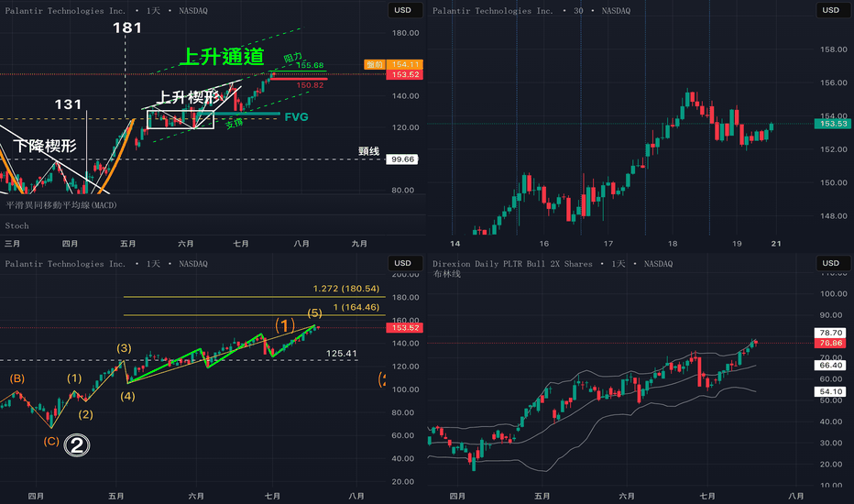854x504 pixels.
Task: Select the large orange (1) wave label
Action: [x=285, y=326]
